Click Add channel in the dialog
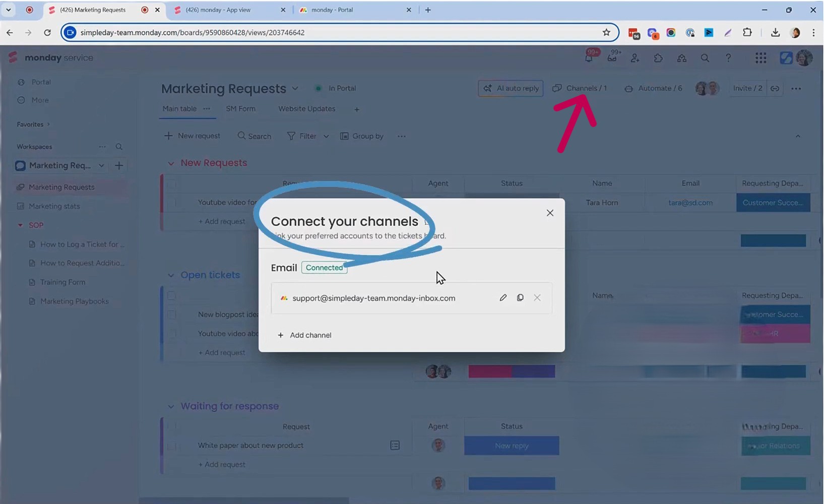 [x=304, y=335]
